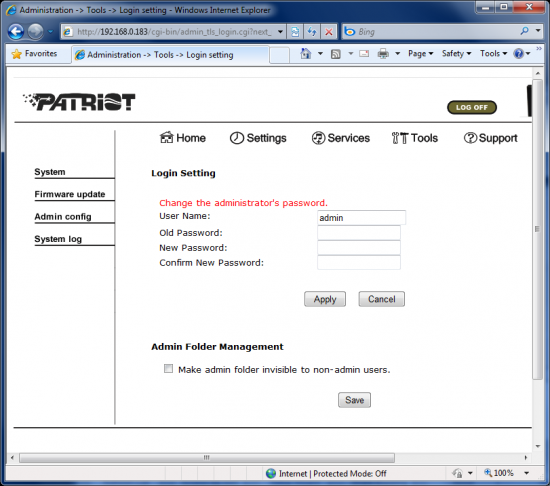Expand the Home icon dropdown arrow

click(320, 54)
